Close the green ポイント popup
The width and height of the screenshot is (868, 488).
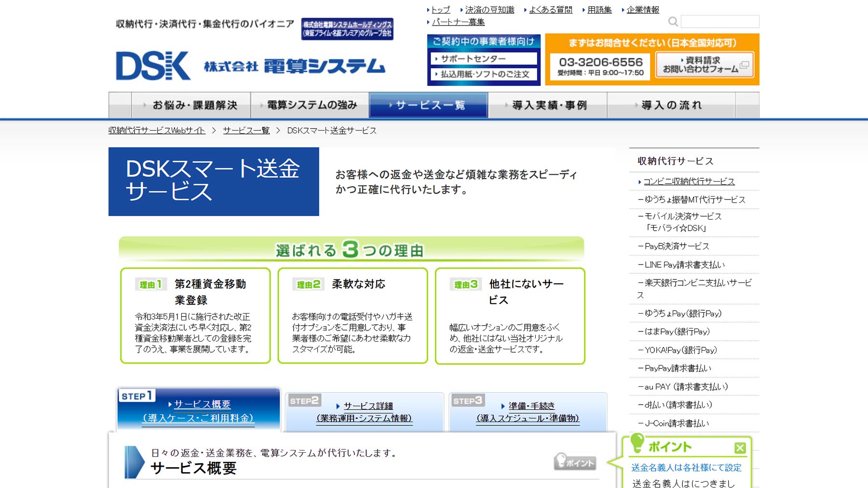click(740, 448)
